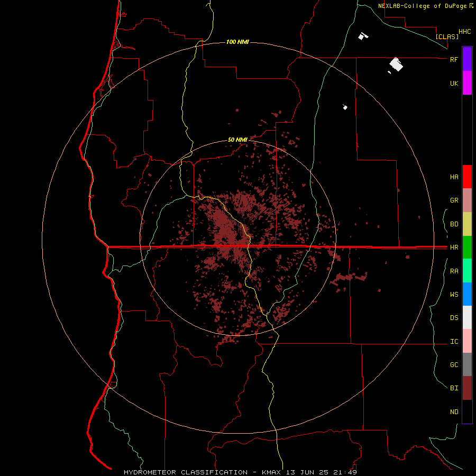Pick the yellow BD legend swatch
Image resolution: width=476 pixels, height=476 pixels.
pyautogui.click(x=467, y=224)
